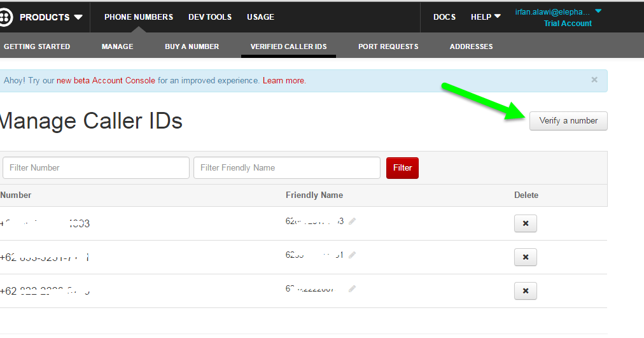The width and height of the screenshot is (644, 338).
Task: Click the Trial Account link
Action: pyautogui.click(x=568, y=24)
